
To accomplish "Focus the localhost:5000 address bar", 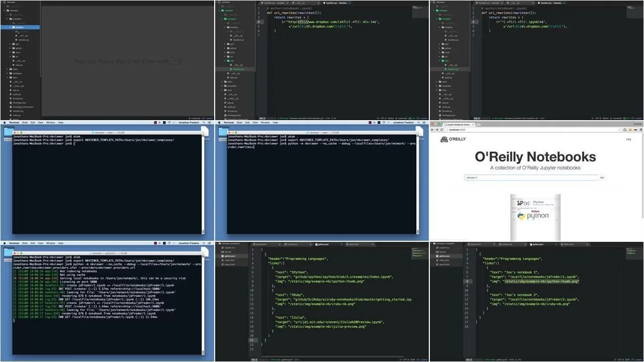I will point(532,129).
